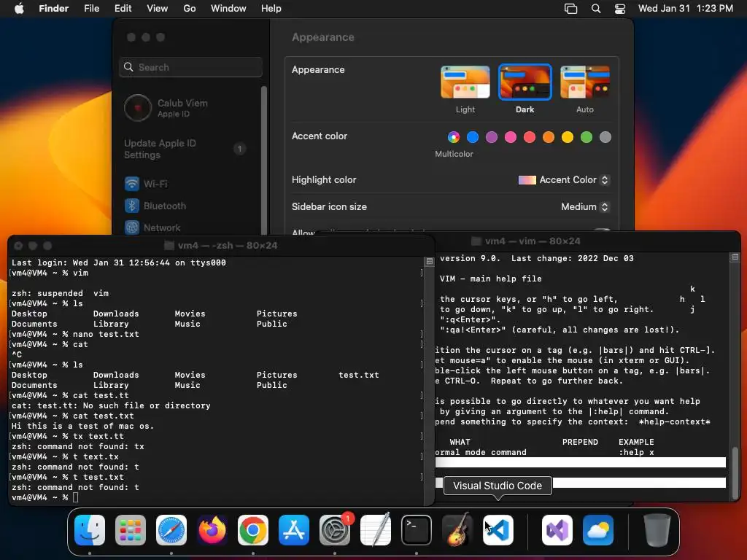Open the Go menu
Screen dimensions: 747x560
(190, 8)
